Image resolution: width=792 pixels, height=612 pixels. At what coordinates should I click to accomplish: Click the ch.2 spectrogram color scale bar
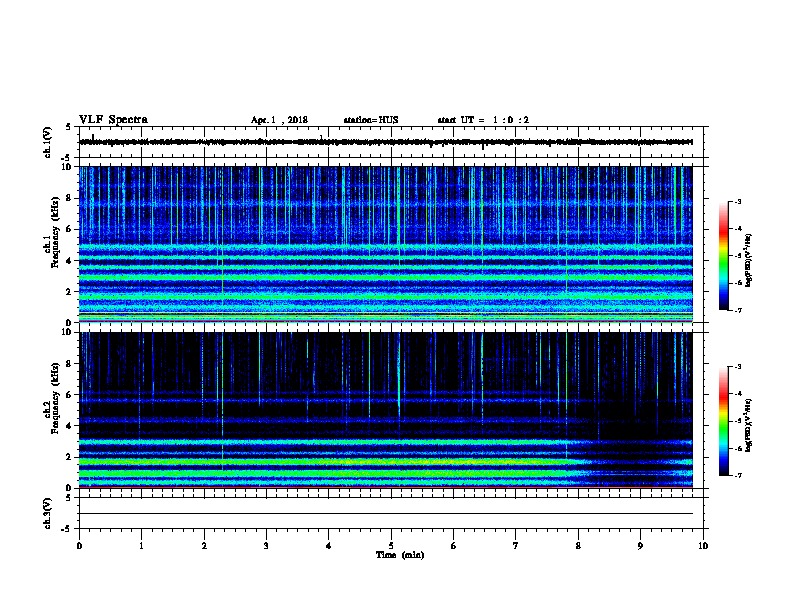[723, 421]
